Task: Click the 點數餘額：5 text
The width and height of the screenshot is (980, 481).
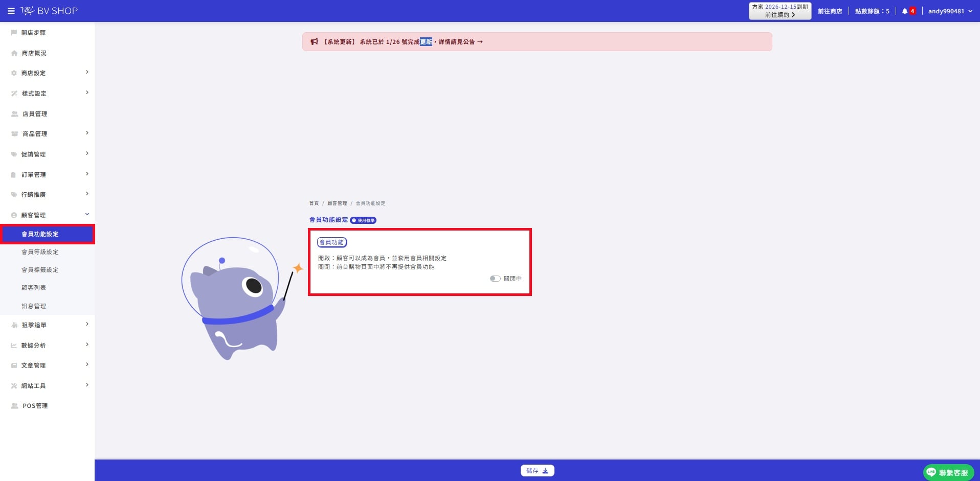Action: [x=872, y=11]
